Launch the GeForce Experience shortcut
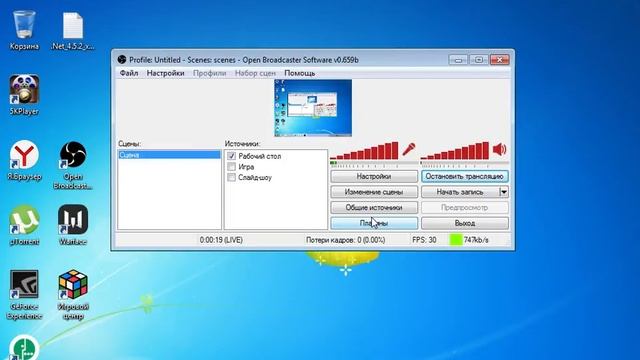The width and height of the screenshot is (640, 360). (24, 294)
